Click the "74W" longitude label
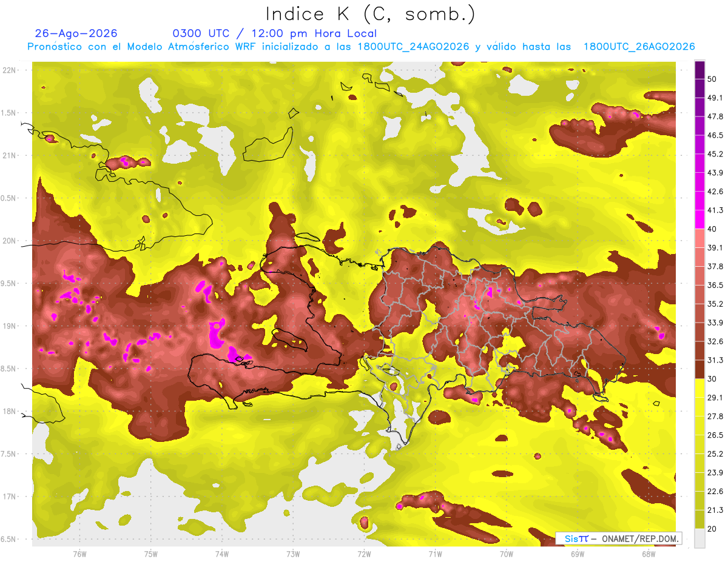This screenshot has height=562, width=728. pos(221,553)
